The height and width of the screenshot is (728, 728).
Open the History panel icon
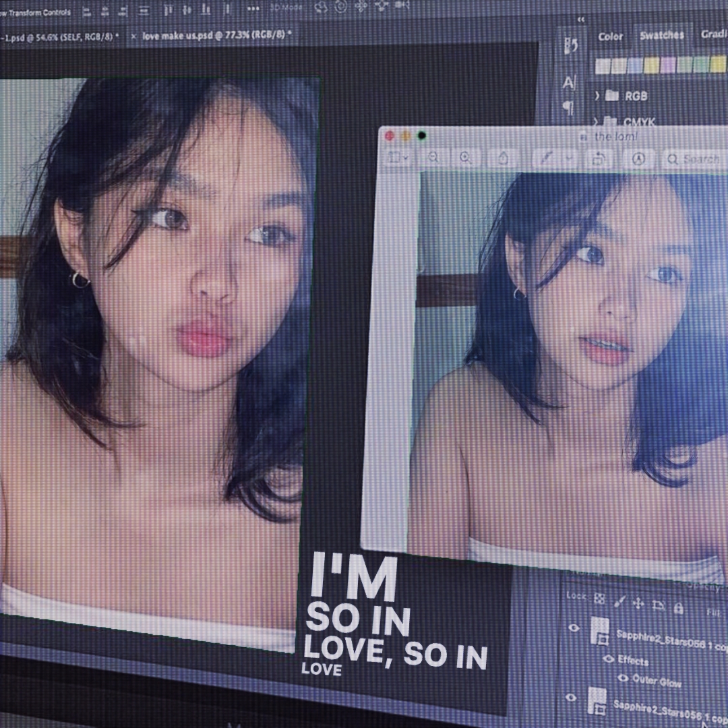570,47
